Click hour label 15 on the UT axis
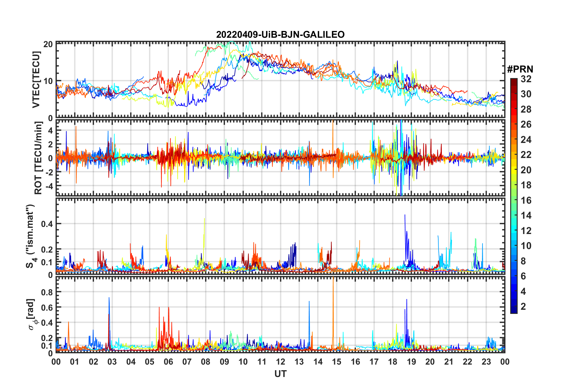 click(337, 362)
